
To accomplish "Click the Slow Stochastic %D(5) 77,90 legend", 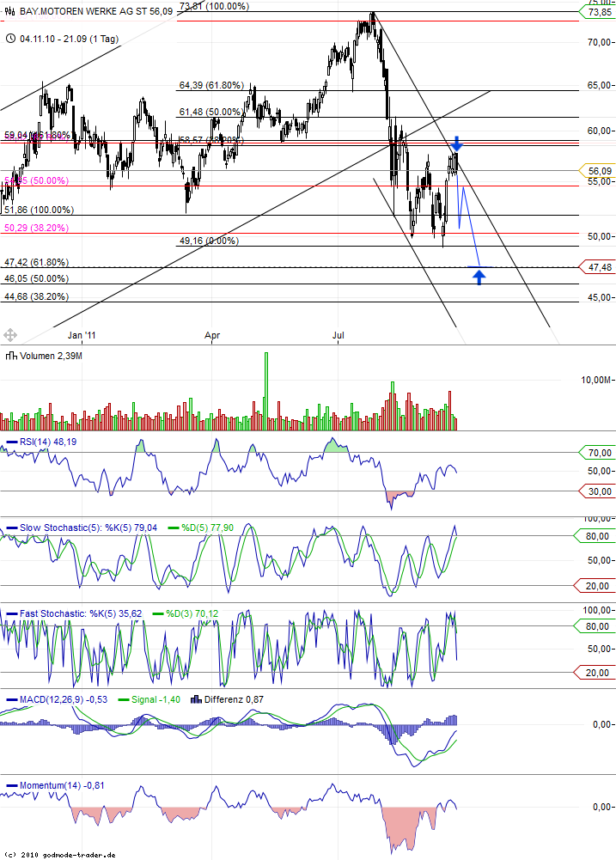I will coord(201,528).
